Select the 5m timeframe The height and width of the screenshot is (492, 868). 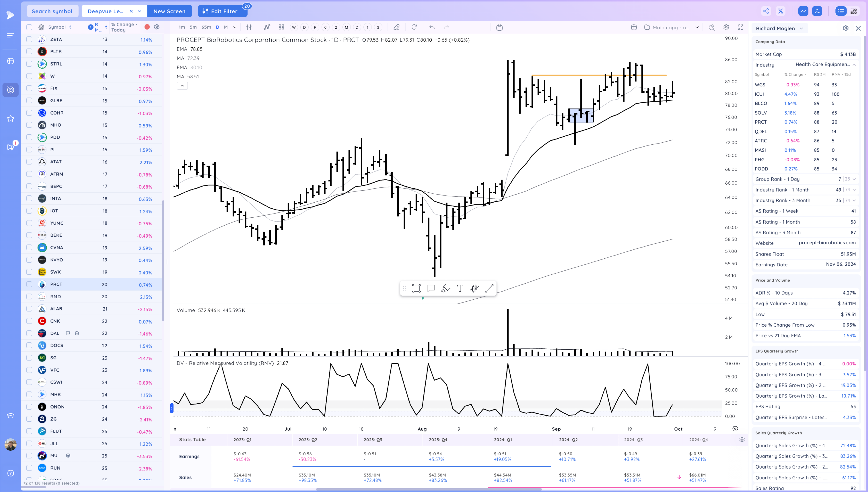pyautogui.click(x=193, y=27)
